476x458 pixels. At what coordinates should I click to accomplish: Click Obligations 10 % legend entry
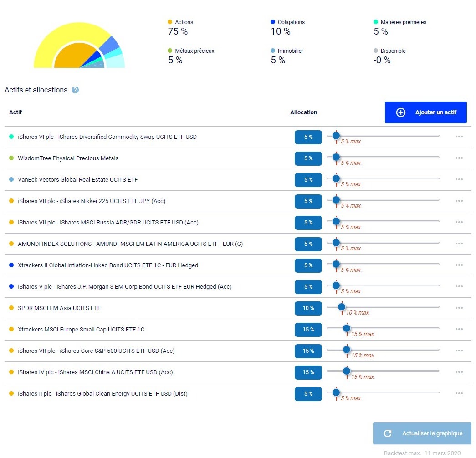coord(287,27)
